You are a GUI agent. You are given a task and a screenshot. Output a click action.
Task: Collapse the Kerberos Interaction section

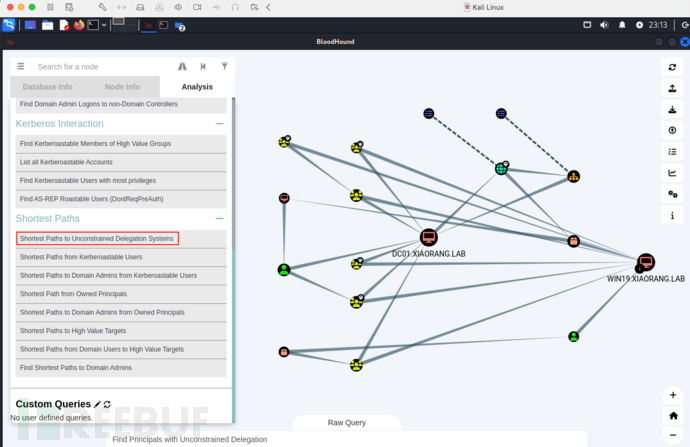point(220,124)
